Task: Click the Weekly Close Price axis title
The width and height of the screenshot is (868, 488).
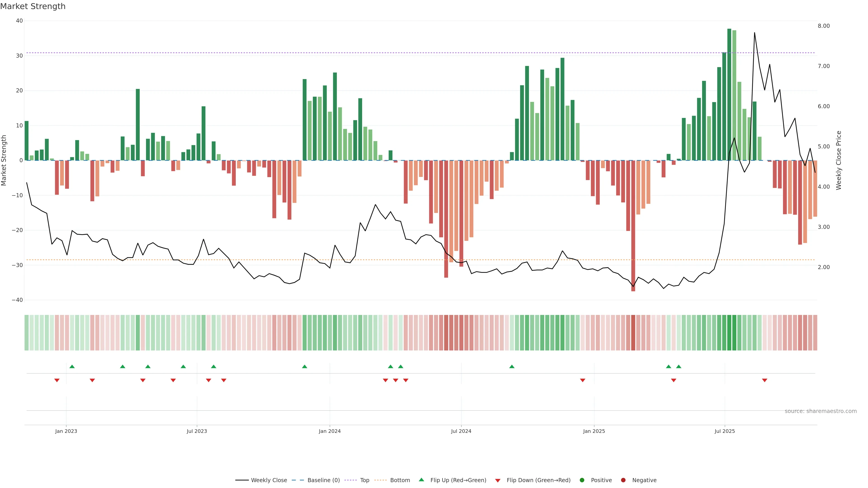Action: click(839, 160)
